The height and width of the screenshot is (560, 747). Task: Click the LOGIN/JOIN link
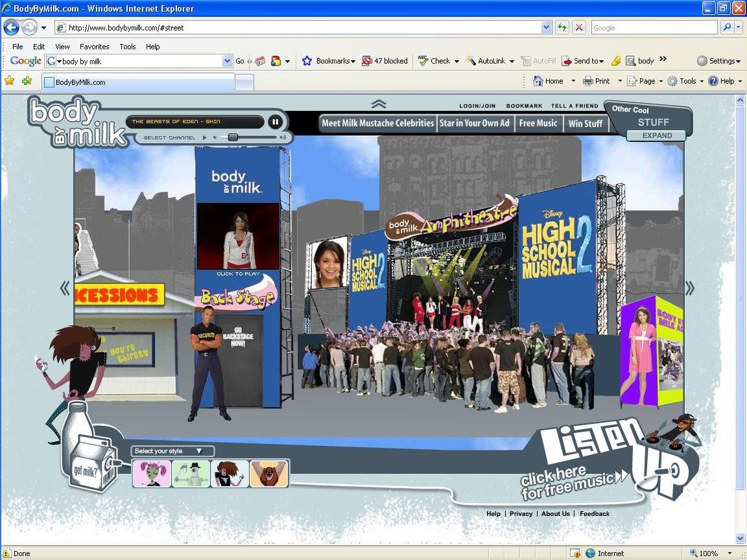click(x=477, y=106)
